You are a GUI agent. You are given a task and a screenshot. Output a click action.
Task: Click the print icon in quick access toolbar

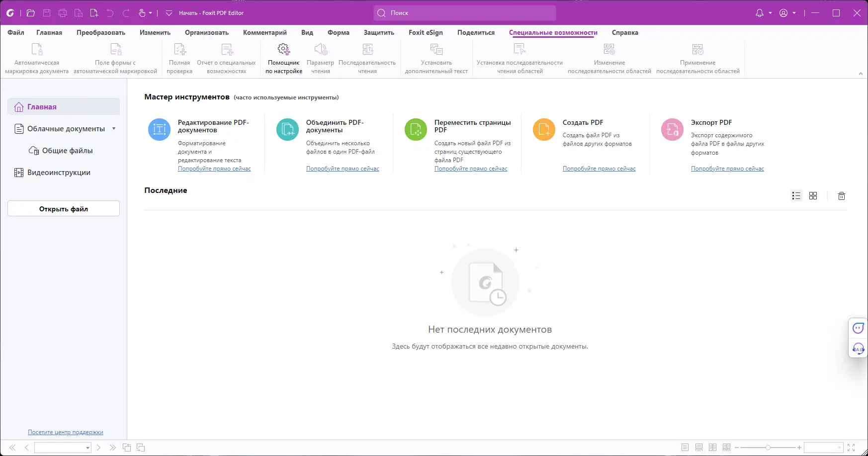(63, 13)
